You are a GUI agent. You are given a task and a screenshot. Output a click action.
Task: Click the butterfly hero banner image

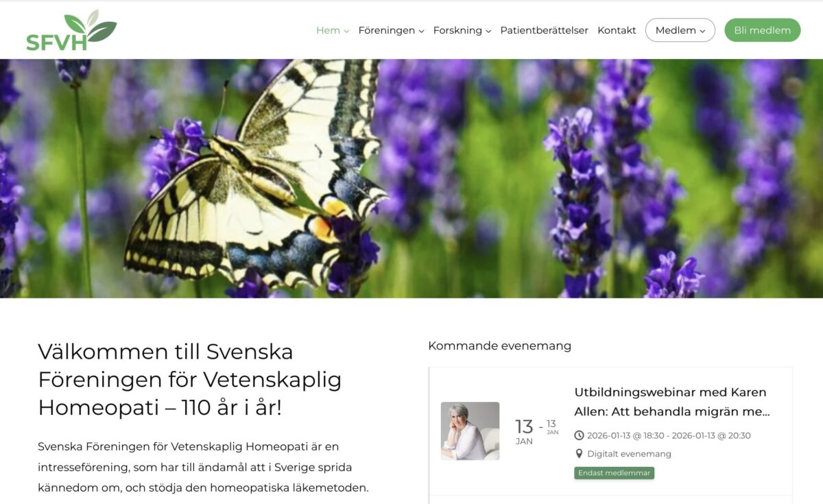pyautogui.click(x=411, y=178)
